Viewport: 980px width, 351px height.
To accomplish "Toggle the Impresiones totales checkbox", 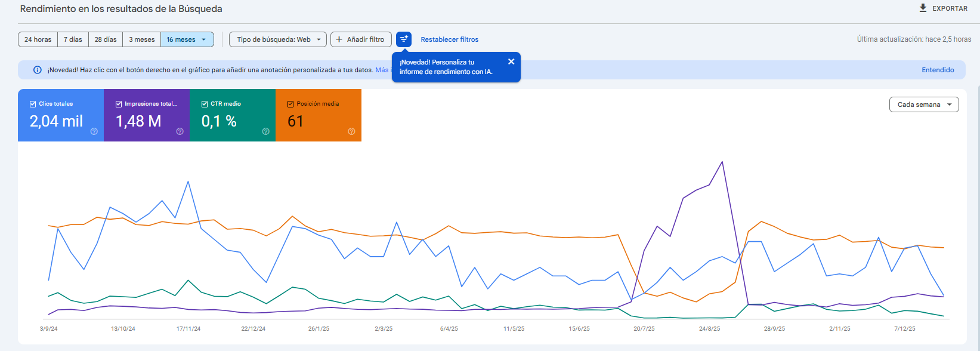I will [119, 104].
